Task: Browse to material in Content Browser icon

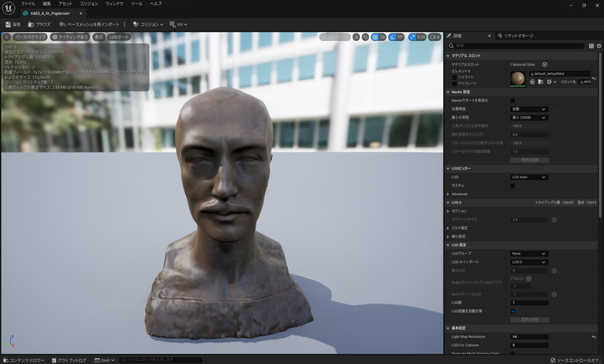Action: tap(540, 82)
